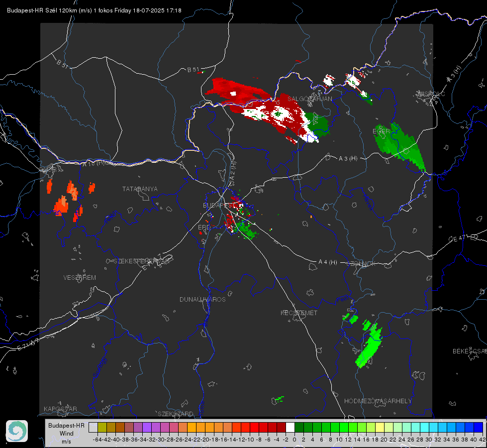The width and height of the screenshot is (487, 448).
Task: Click the VESZPREM city label
Action: pos(80,278)
